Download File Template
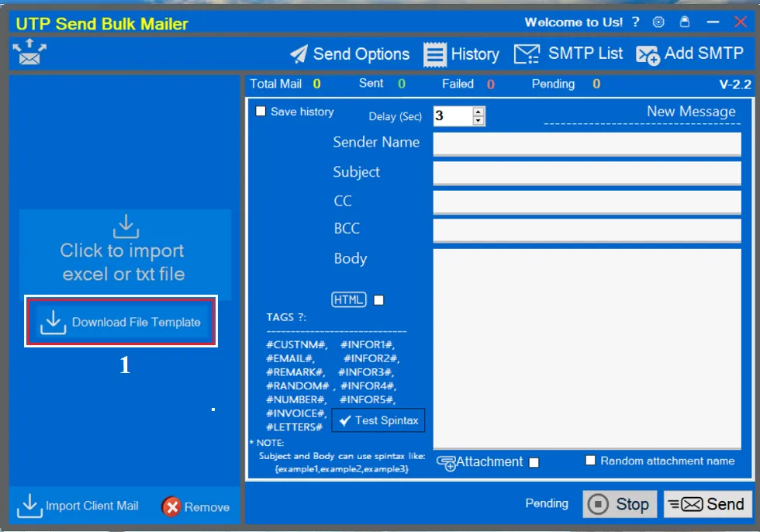 click(120, 321)
